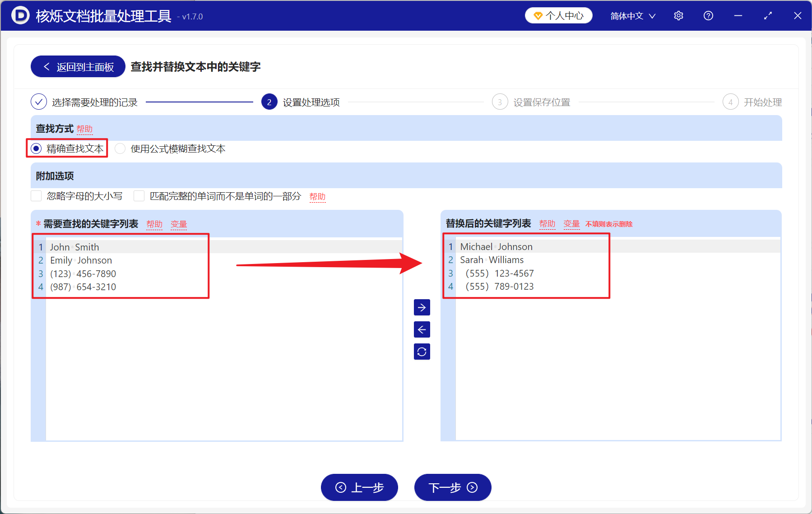The width and height of the screenshot is (812, 514).
Task: Open 帮助 link next to 查找方式
Action: tap(85, 130)
